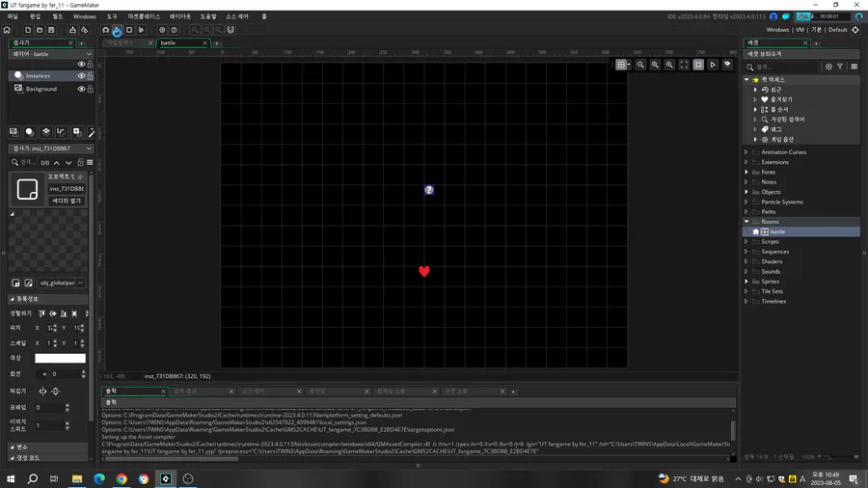This screenshot has width=868, height=488.
Task: Open the third menu bar item
Action: coord(57,16)
